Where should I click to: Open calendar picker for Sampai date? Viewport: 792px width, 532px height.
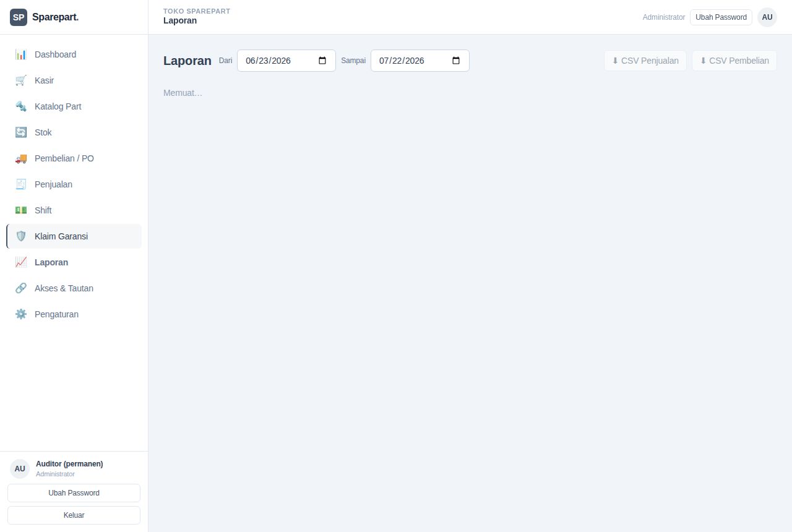(456, 61)
